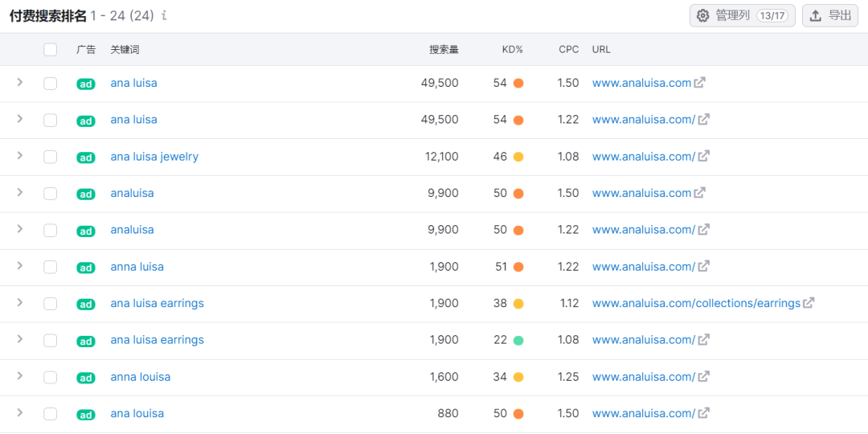Expand the anna louisa row chevron
The width and height of the screenshot is (868, 434).
click(x=20, y=376)
